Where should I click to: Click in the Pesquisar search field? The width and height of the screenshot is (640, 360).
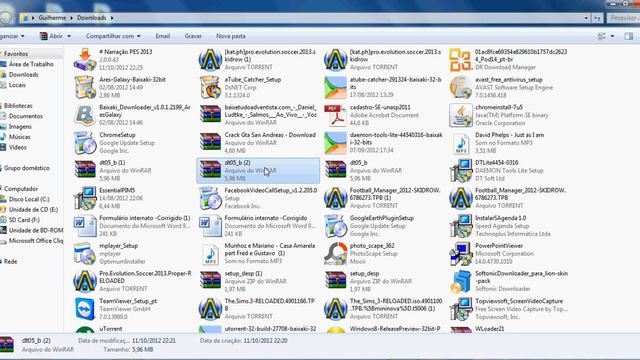pyautogui.click(x=623, y=18)
